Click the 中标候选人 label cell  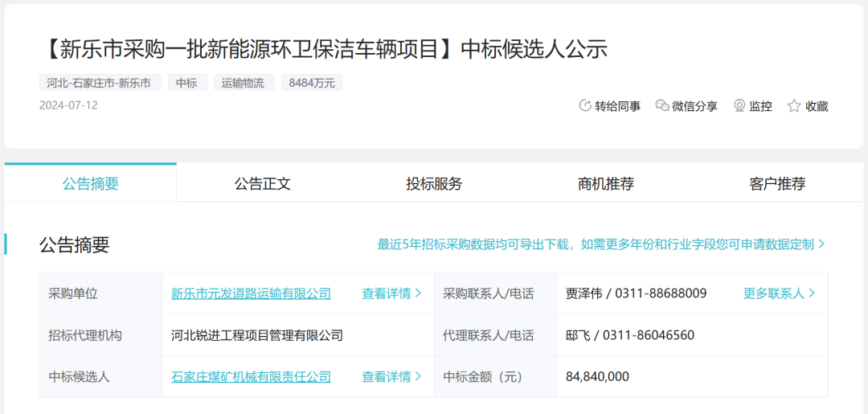101,377
